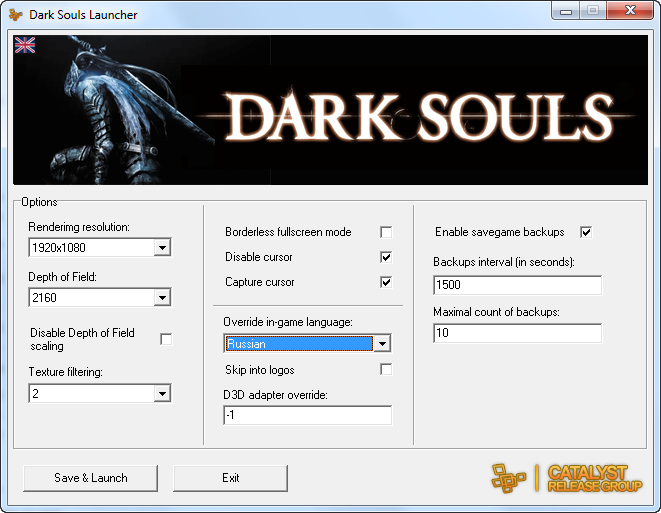Screen dimensions: 661x513
Task: Click the D3D adapter override field
Action: point(308,415)
